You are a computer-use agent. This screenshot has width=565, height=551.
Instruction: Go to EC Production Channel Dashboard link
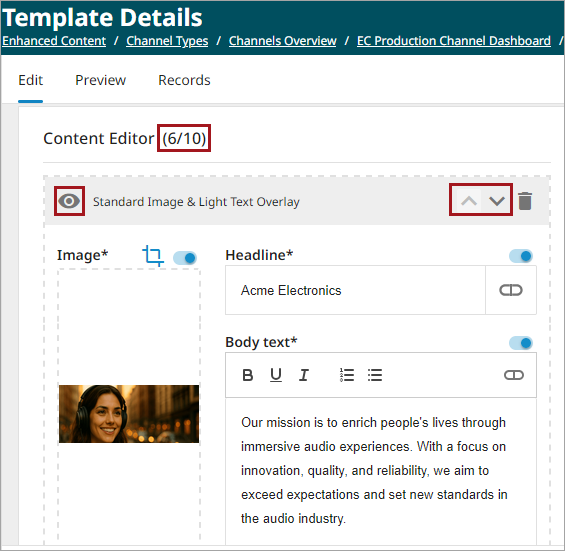pos(454,41)
